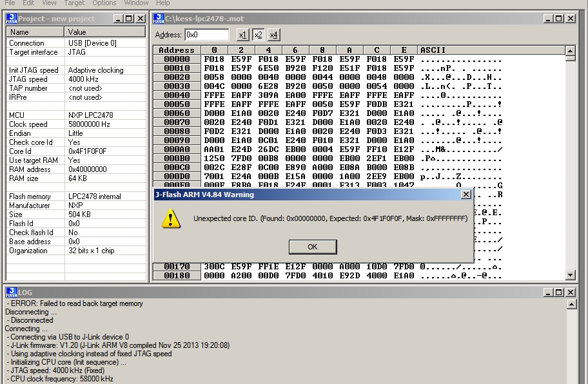Screen dimensions: 588x384
Task: Click the Value column header
Action: click(105, 32)
